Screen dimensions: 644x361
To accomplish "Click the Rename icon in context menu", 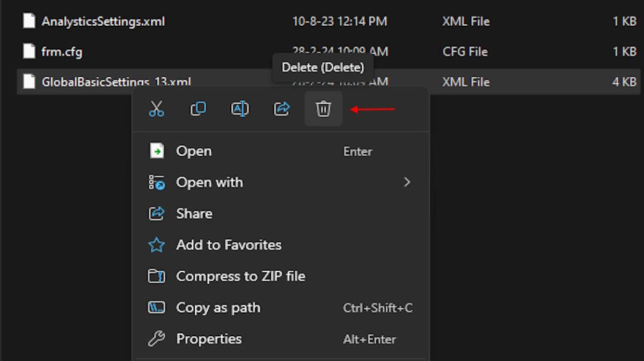I will click(239, 109).
